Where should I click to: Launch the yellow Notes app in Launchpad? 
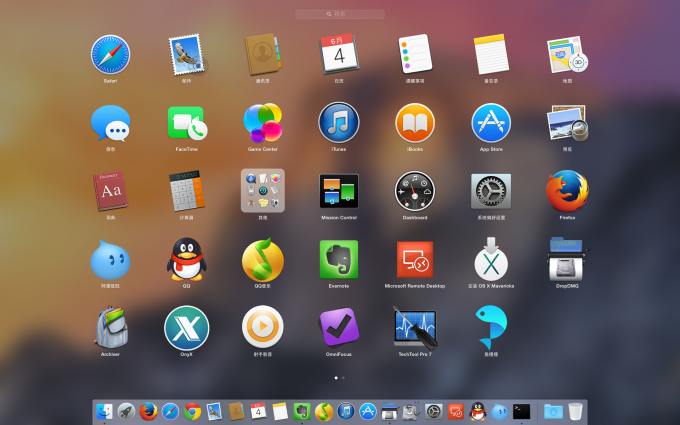point(491,54)
